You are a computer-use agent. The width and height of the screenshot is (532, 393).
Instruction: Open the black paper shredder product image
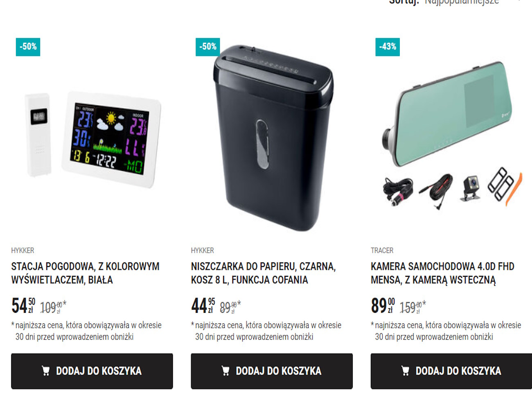(273, 138)
